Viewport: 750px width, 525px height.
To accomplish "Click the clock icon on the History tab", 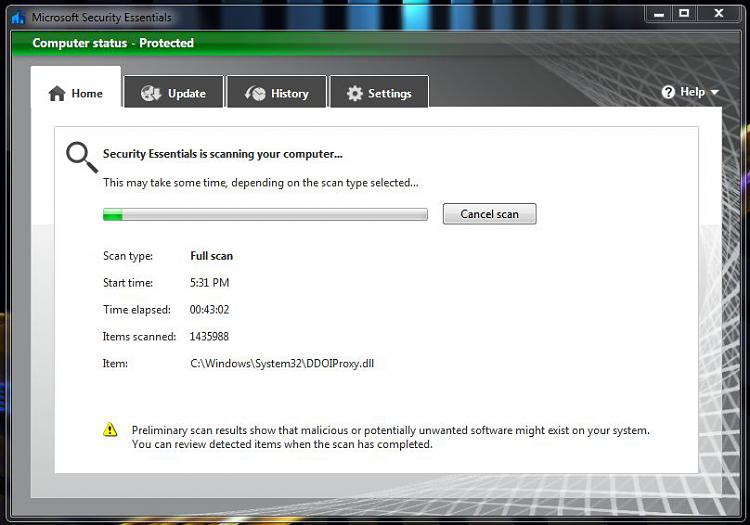I will [255, 93].
